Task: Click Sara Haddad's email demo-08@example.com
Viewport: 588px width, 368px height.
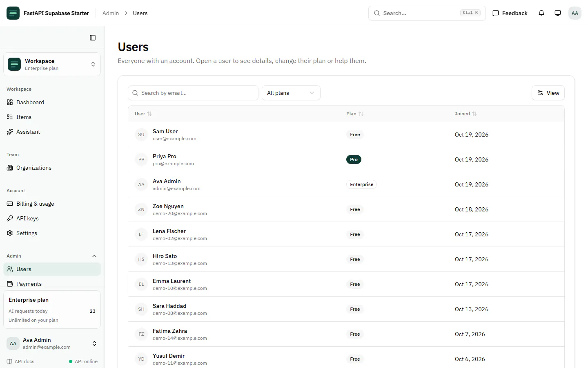Action: (x=180, y=313)
